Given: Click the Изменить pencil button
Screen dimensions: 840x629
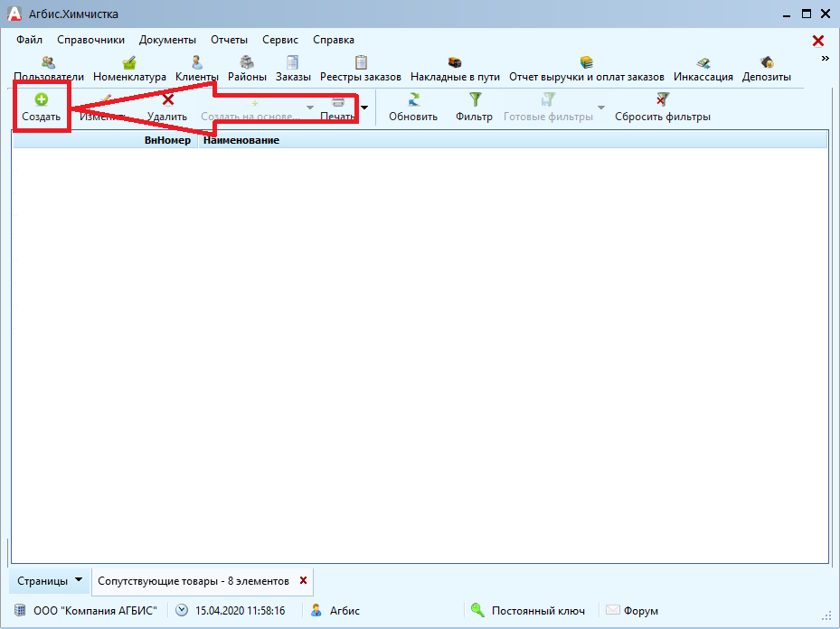Looking at the screenshot, I should 105,107.
